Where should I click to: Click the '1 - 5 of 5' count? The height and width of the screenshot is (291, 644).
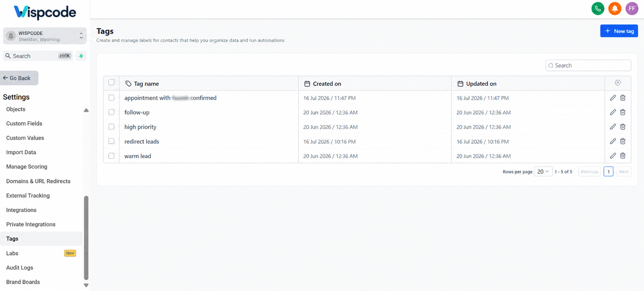point(563,172)
